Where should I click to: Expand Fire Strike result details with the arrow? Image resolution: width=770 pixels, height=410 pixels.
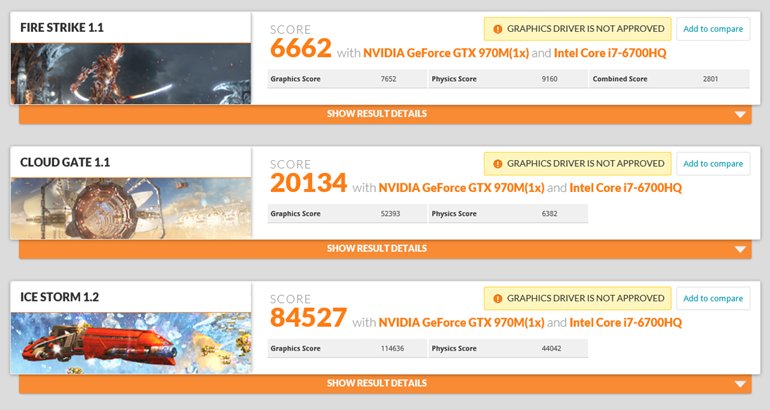pyautogui.click(x=740, y=114)
